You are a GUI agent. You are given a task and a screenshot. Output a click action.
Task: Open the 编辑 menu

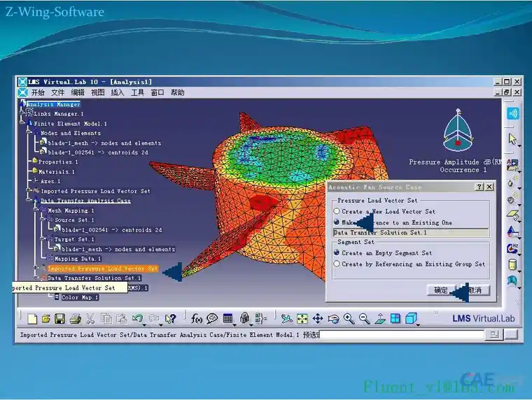pyautogui.click(x=78, y=92)
